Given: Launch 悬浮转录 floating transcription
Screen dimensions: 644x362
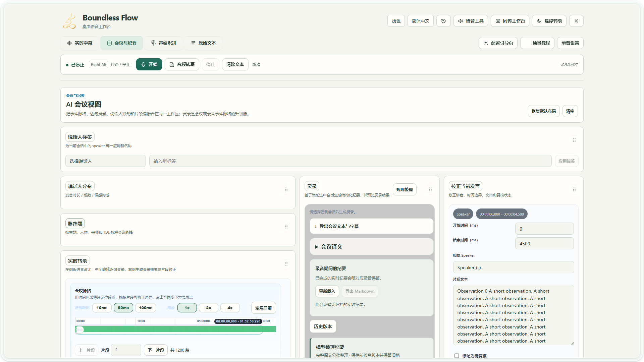Looking at the screenshot, I should click(549, 21).
